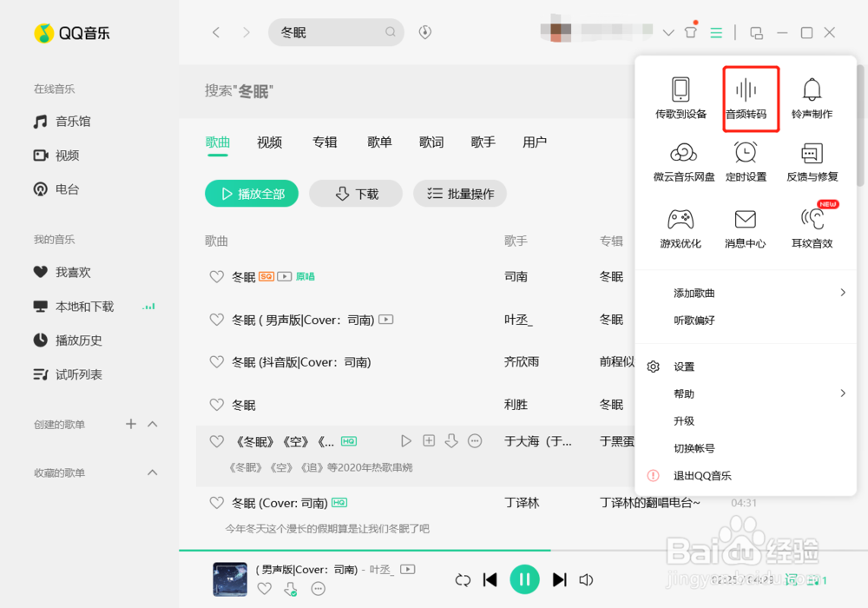Open 设置 from the menu
This screenshot has width=868, height=608.
(x=684, y=367)
